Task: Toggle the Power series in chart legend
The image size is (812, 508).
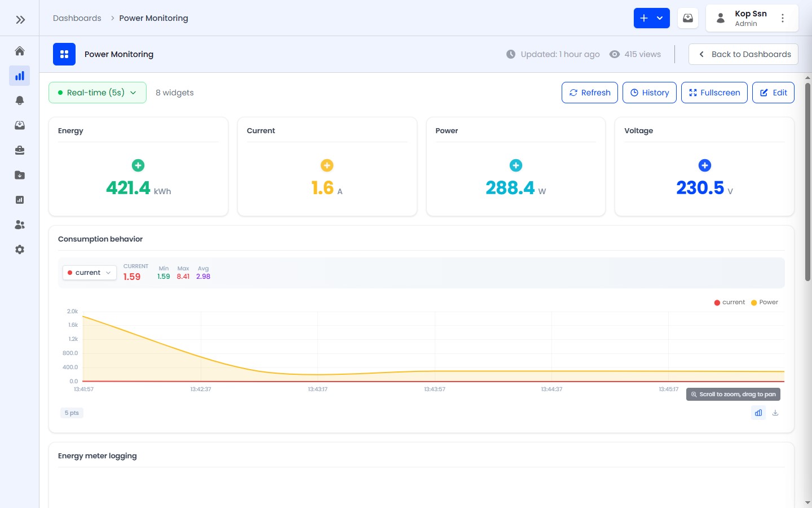Action: point(765,303)
